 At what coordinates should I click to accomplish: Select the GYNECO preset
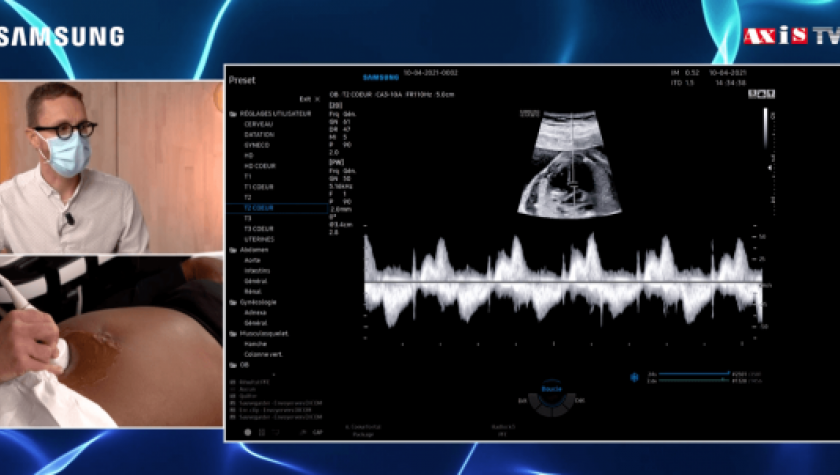(x=257, y=145)
